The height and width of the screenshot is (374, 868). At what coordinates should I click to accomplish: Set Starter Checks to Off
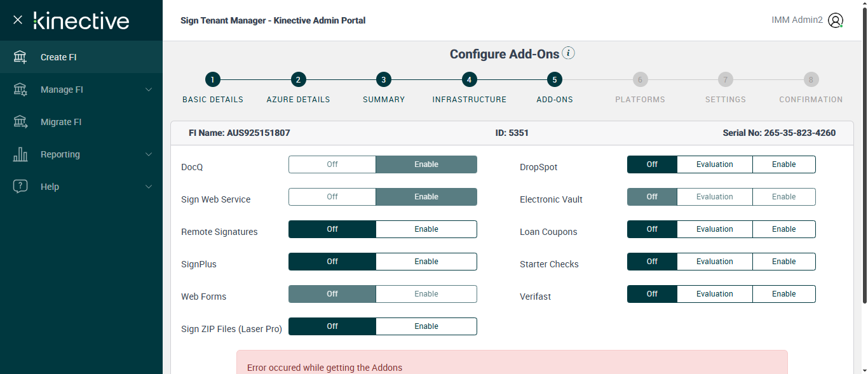click(652, 262)
